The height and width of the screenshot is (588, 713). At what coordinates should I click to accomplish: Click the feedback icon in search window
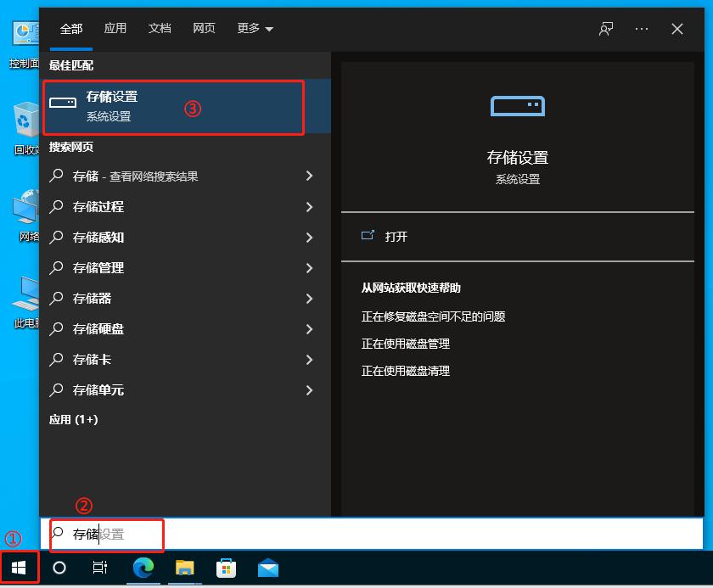pyautogui.click(x=605, y=28)
